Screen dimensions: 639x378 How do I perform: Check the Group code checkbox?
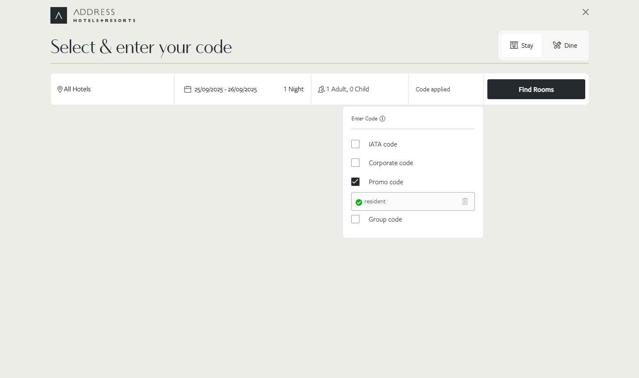click(x=355, y=219)
